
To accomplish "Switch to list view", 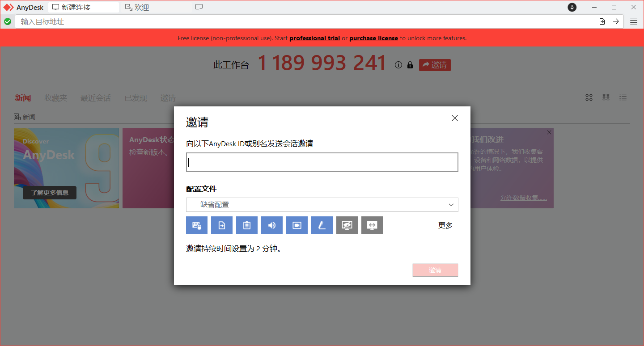I will [x=623, y=97].
